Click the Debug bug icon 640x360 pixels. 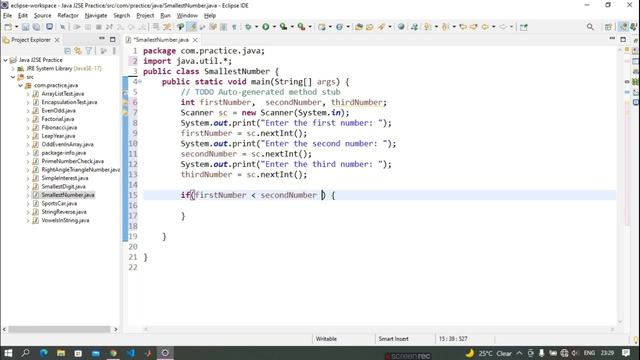(248, 27)
